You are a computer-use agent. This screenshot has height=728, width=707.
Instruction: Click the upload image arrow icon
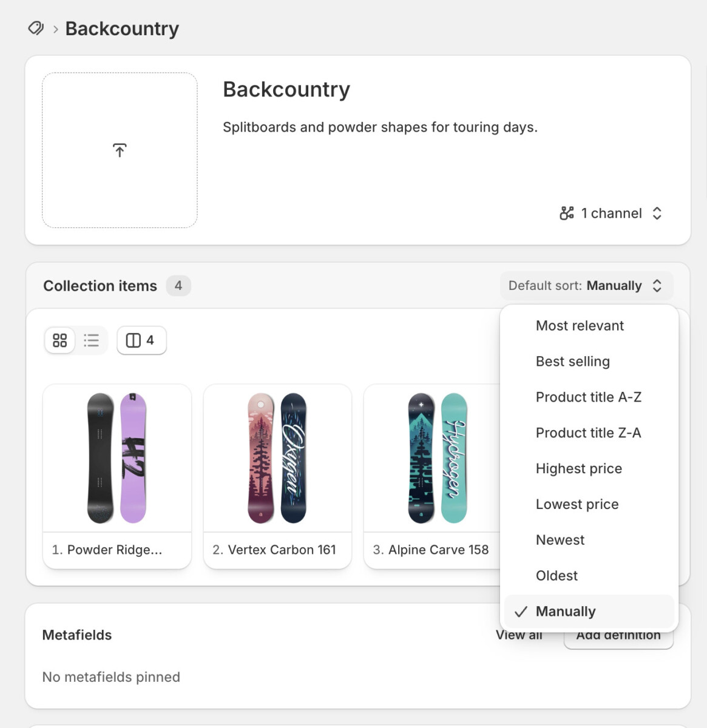point(120,150)
